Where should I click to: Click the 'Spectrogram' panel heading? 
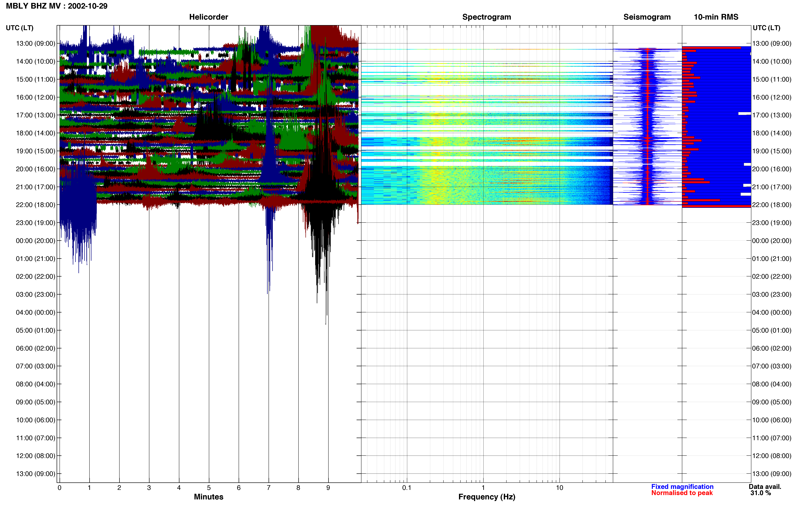point(487,17)
